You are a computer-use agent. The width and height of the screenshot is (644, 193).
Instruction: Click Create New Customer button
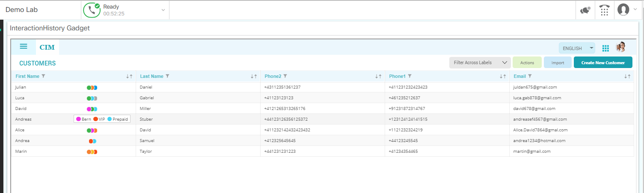pos(603,62)
